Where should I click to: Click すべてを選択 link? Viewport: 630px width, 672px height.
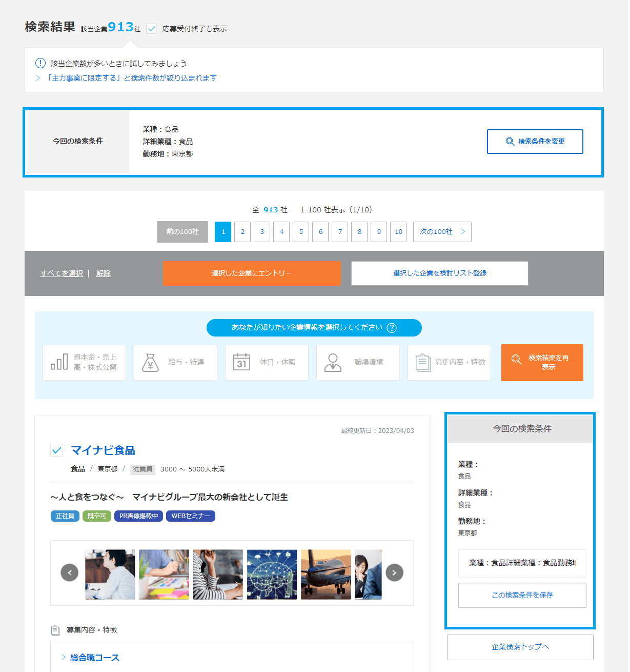tap(62, 273)
